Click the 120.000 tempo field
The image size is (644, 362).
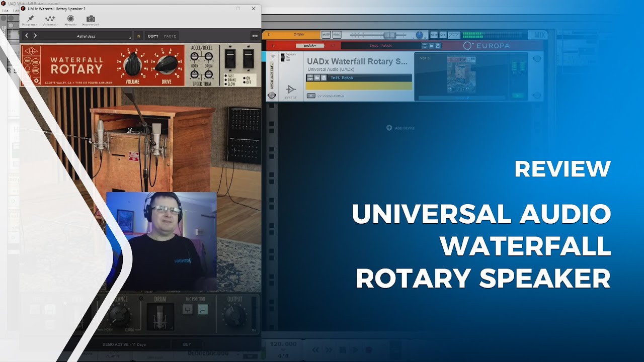pos(283,344)
